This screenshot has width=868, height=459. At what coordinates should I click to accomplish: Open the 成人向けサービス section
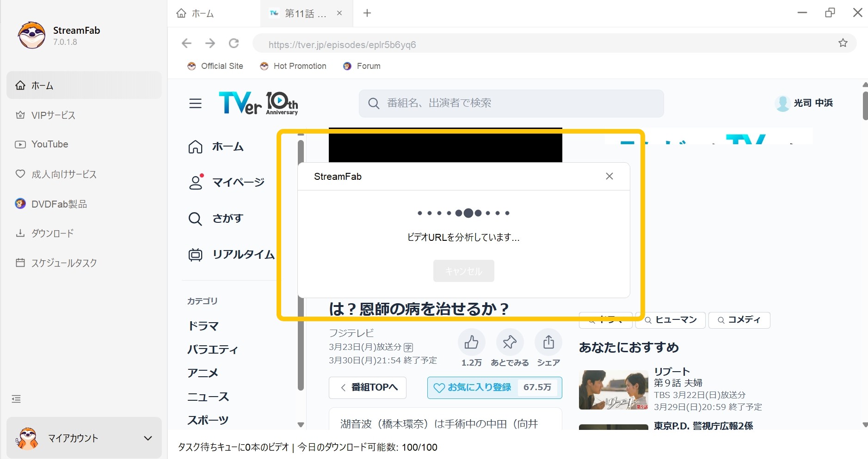64,174
